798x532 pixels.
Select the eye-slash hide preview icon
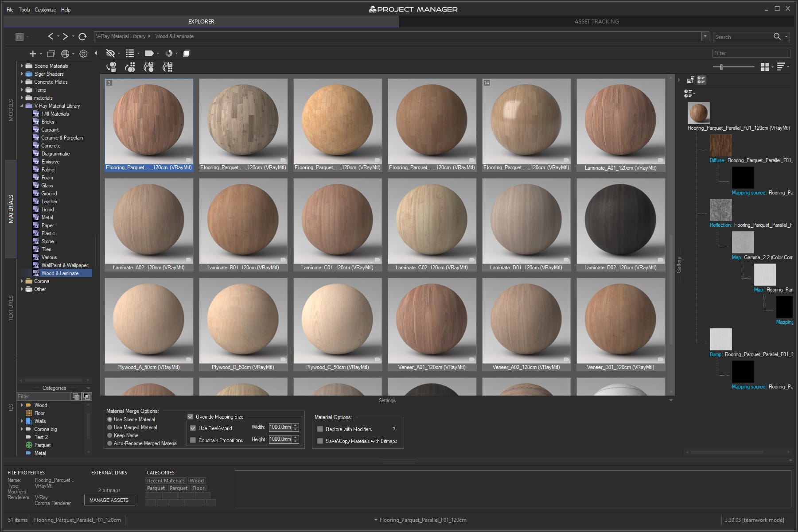click(110, 53)
